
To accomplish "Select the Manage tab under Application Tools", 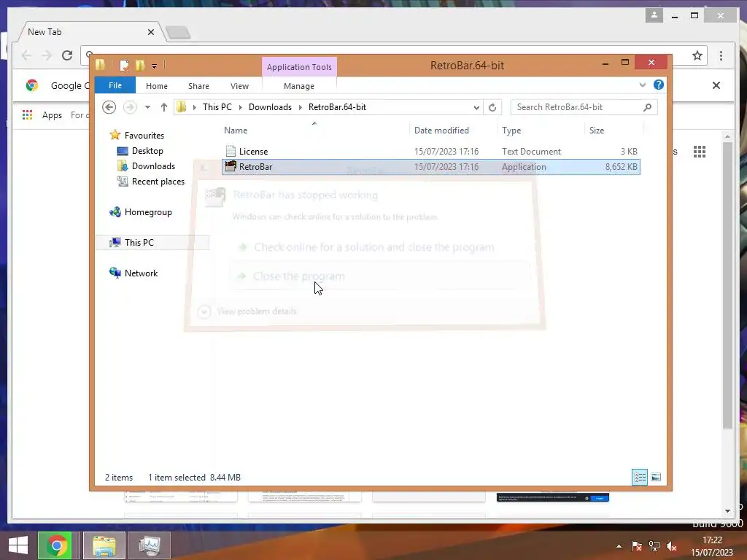I will (x=298, y=86).
